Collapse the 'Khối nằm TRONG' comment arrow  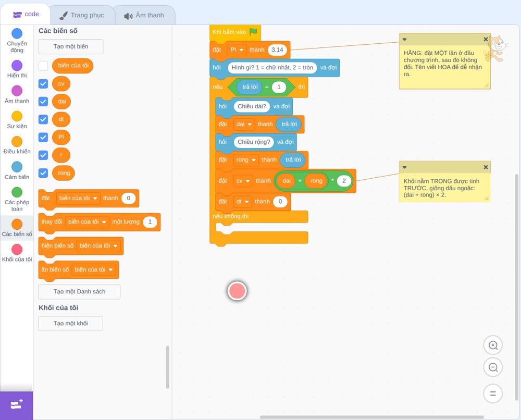404,167
